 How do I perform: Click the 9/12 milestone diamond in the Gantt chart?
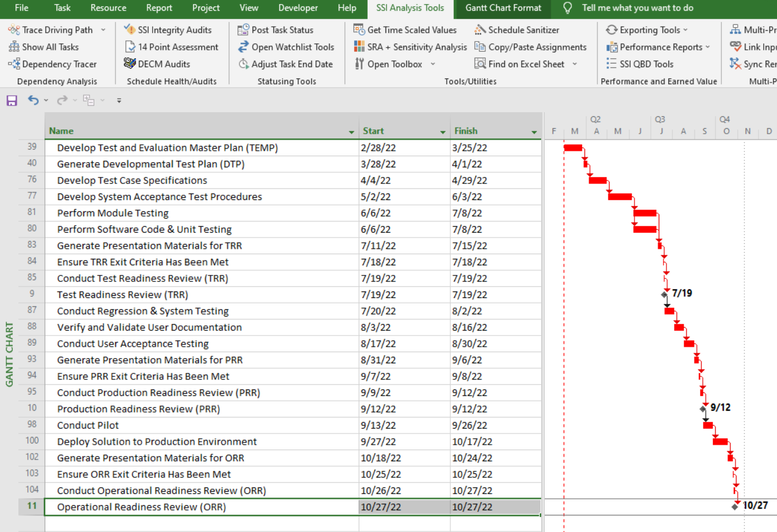coord(703,408)
